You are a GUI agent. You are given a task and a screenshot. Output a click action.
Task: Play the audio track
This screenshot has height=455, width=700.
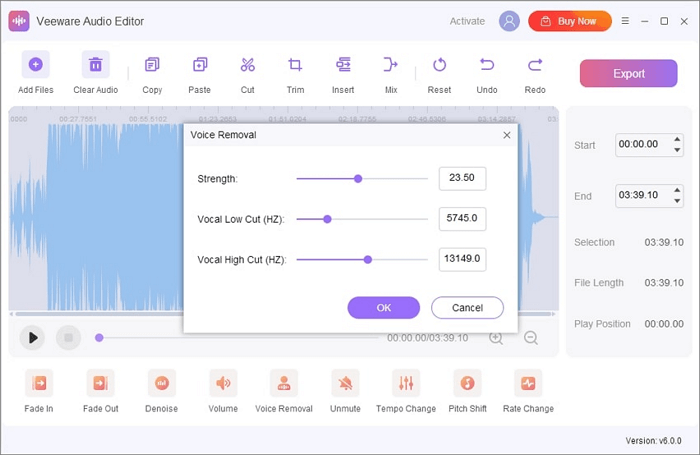click(32, 338)
